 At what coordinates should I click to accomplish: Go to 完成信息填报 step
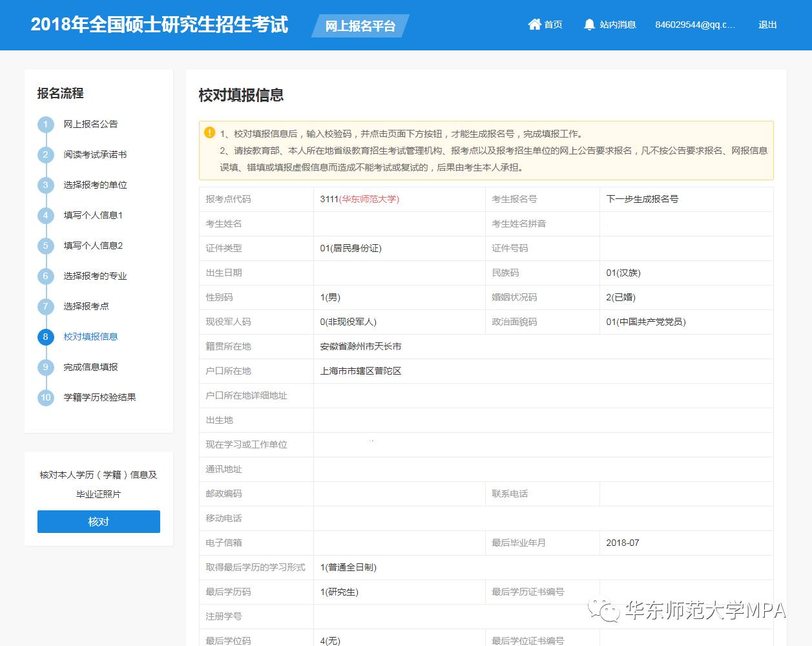click(91, 367)
